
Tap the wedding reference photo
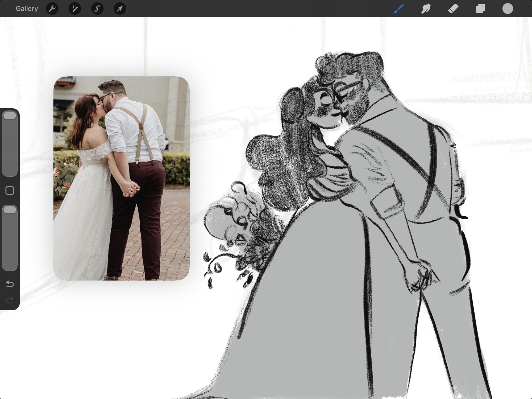point(121,178)
